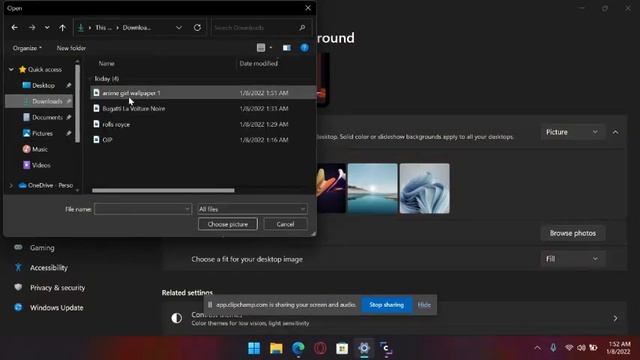The image size is (640, 360).
Task: Select the anime girl wallpaper 1 file
Action: (x=202, y=93)
